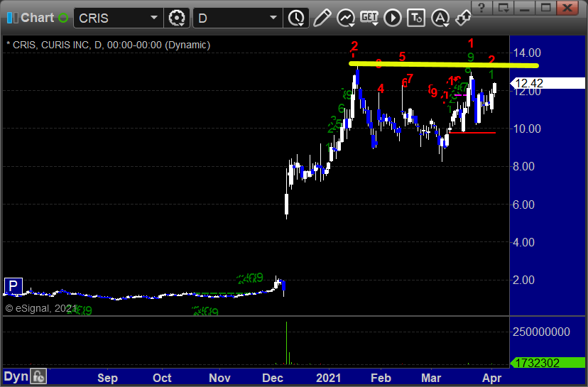Screen dimensions: 588x387
Task: Select the pencil drawing tool
Action: coord(322,18)
